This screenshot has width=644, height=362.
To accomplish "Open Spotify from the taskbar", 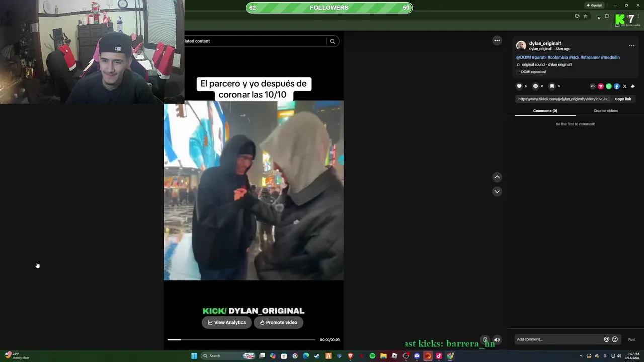I will point(372,356).
